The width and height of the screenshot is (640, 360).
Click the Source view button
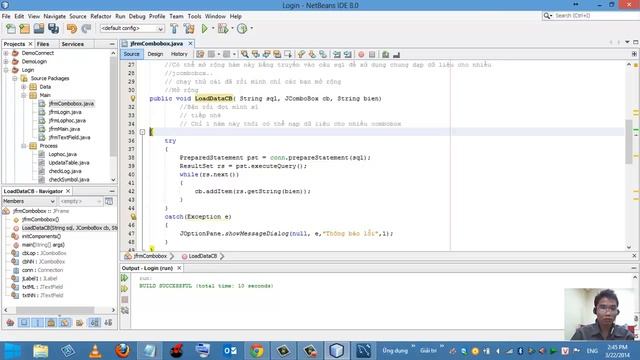click(131, 54)
